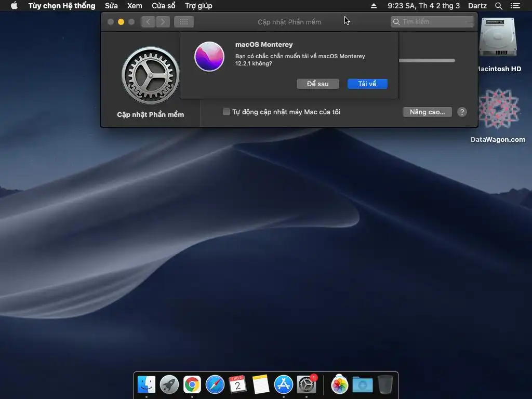Launch Safari from the Dock
The height and width of the screenshot is (399, 532).
point(215,384)
